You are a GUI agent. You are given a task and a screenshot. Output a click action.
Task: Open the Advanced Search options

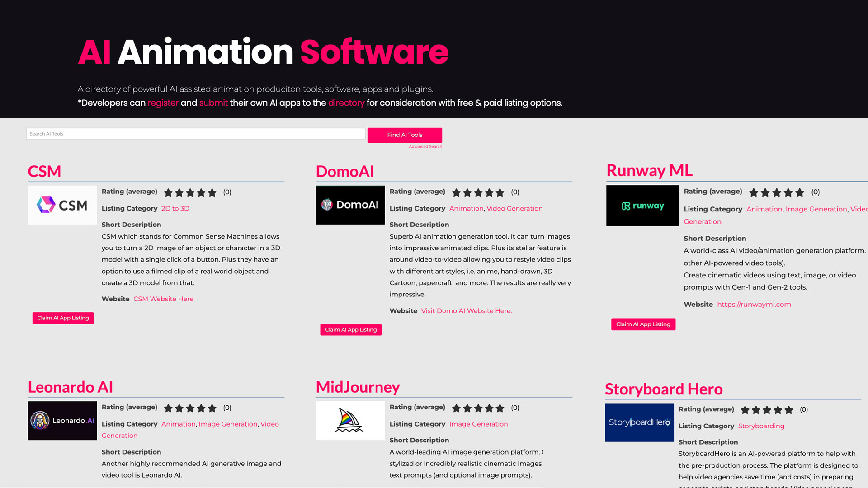tap(425, 146)
